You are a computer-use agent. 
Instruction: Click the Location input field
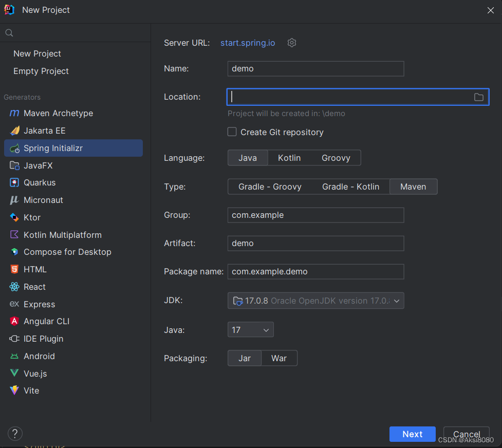(x=358, y=97)
